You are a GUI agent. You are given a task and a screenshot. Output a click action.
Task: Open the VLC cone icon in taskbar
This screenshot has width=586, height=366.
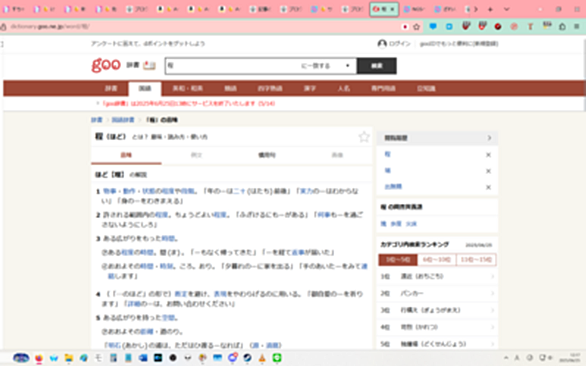262,358
